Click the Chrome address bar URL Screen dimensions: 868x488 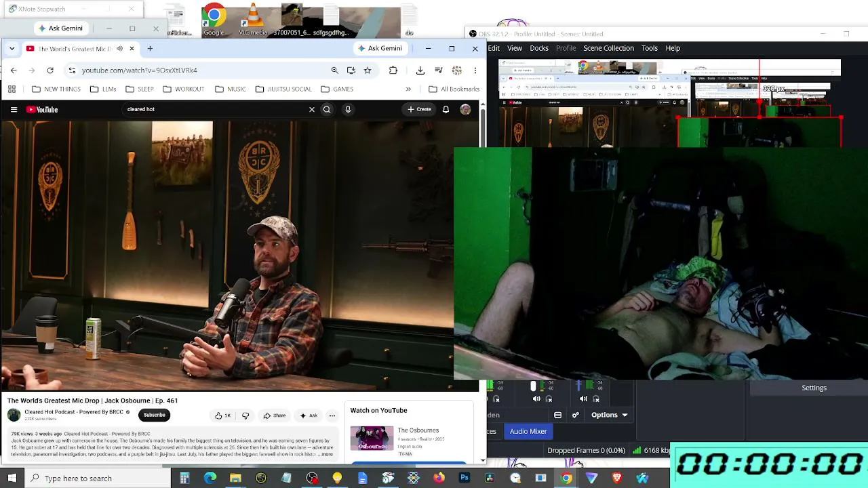coord(140,70)
